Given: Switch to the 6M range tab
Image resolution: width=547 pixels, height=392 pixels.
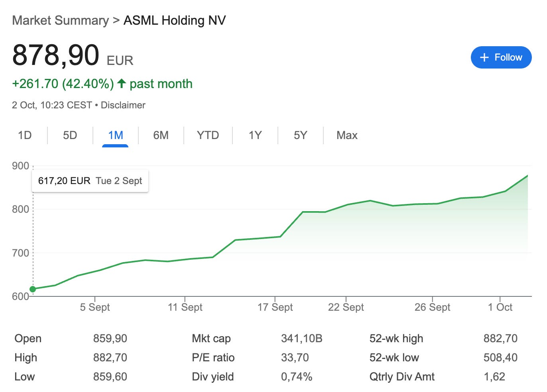Looking at the screenshot, I should [x=161, y=135].
